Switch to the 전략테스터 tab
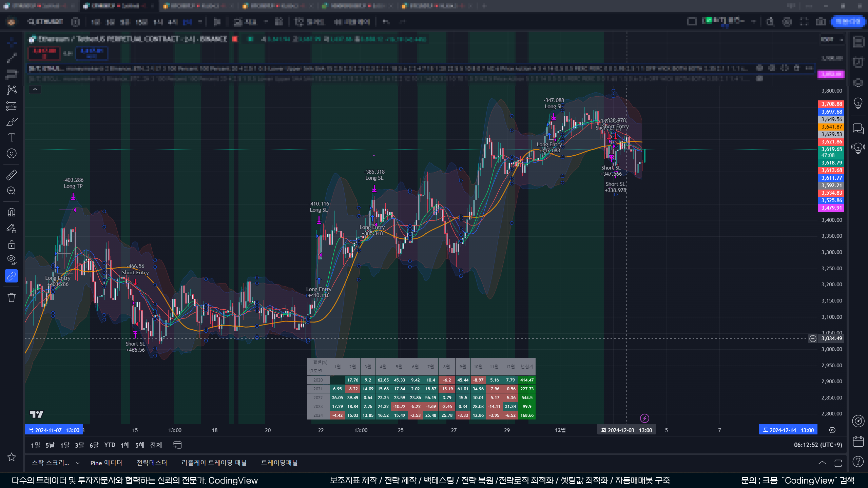 152,463
